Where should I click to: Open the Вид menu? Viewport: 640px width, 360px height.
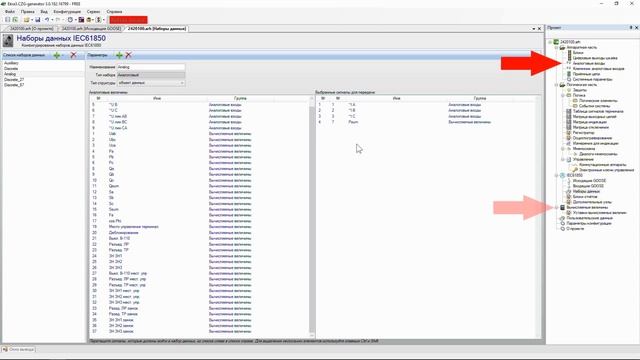[x=44, y=11]
